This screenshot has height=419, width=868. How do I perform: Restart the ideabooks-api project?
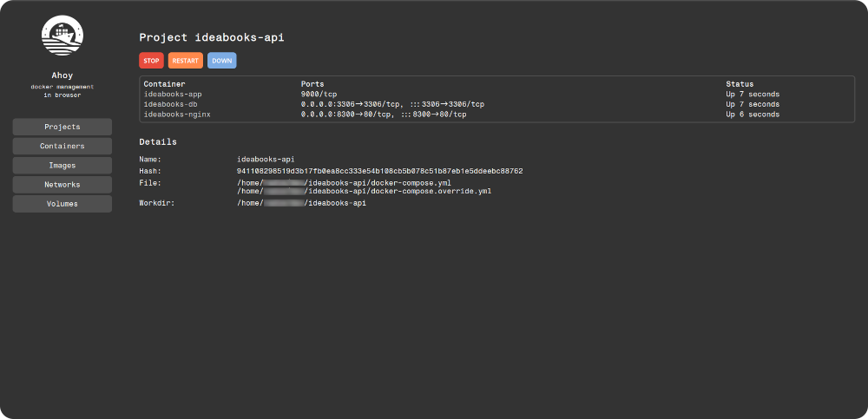click(x=186, y=61)
